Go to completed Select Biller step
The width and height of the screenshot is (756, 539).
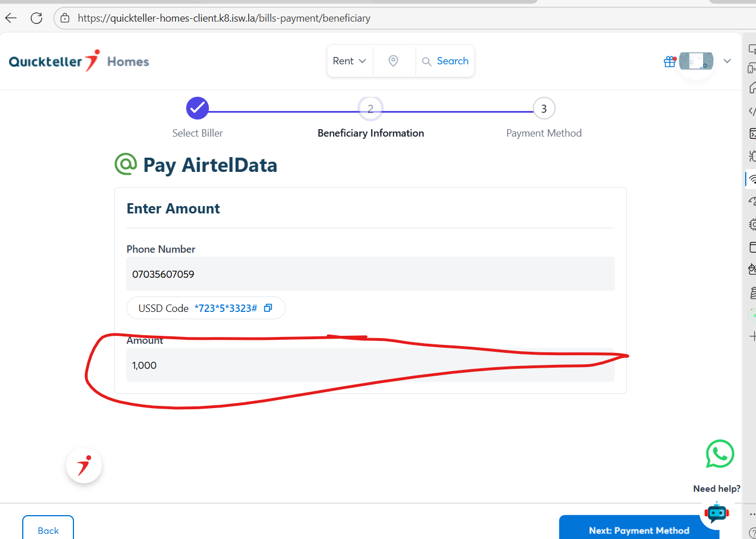pyautogui.click(x=198, y=108)
